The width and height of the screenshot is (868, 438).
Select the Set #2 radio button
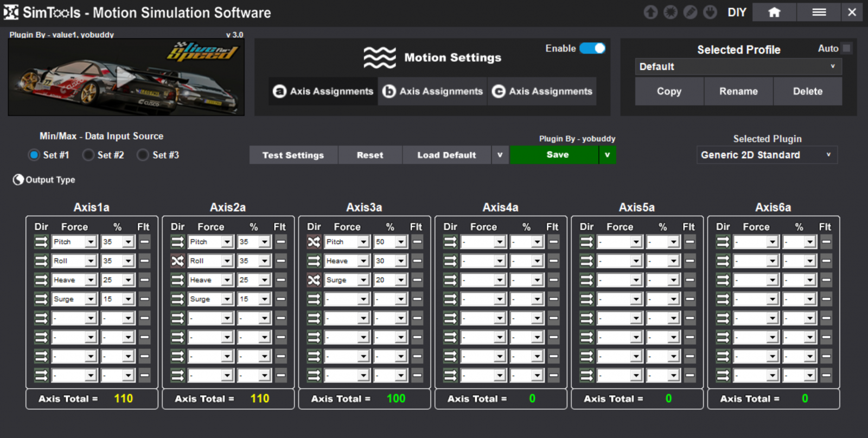coord(88,155)
